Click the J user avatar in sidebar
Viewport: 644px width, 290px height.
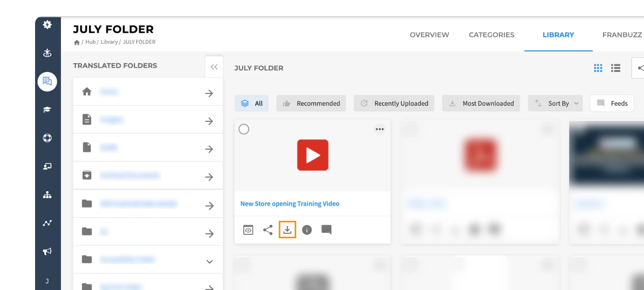[47, 281]
